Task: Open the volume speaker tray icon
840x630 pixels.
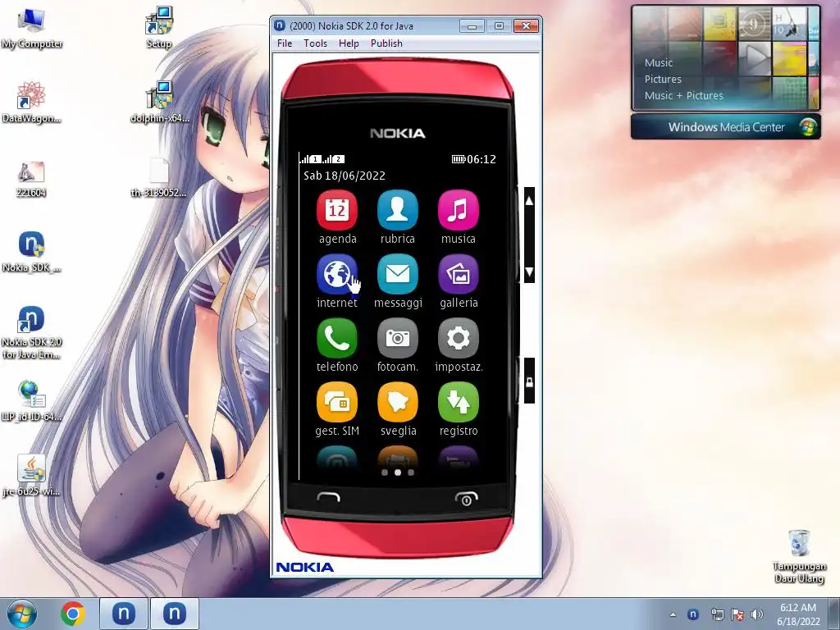Action: [x=757, y=614]
